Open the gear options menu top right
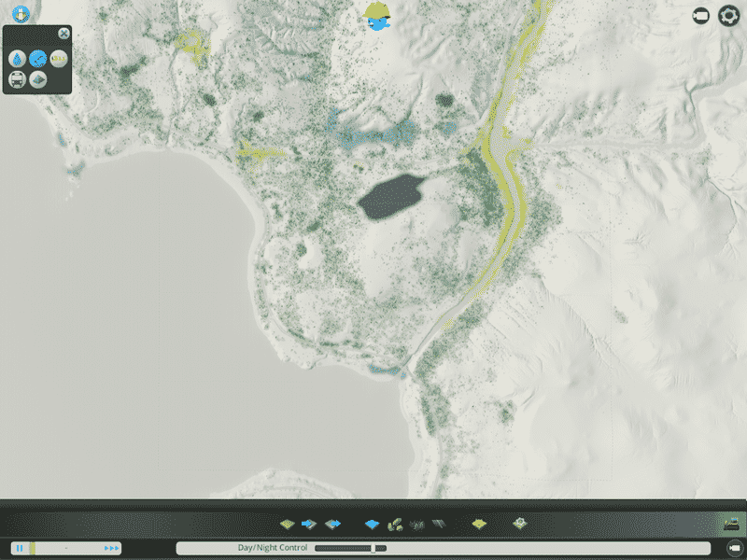The width and height of the screenshot is (747, 560). [x=728, y=16]
